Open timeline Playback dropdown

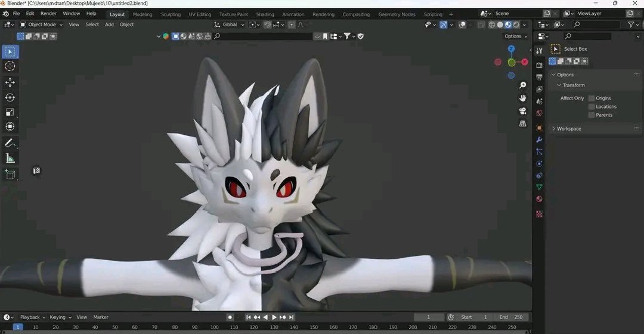coord(33,317)
